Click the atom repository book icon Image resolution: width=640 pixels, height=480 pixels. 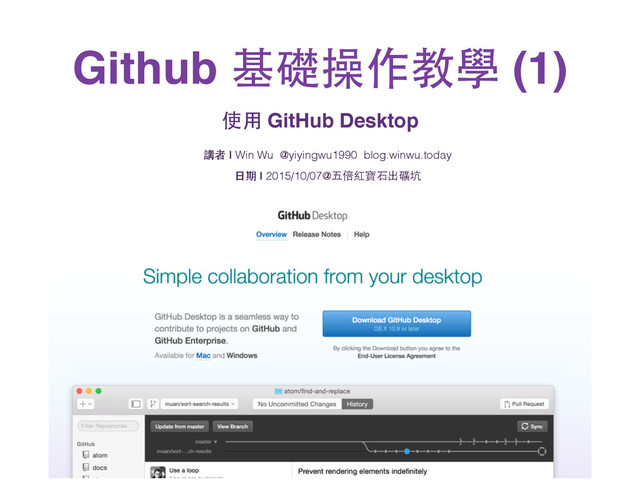(86, 455)
